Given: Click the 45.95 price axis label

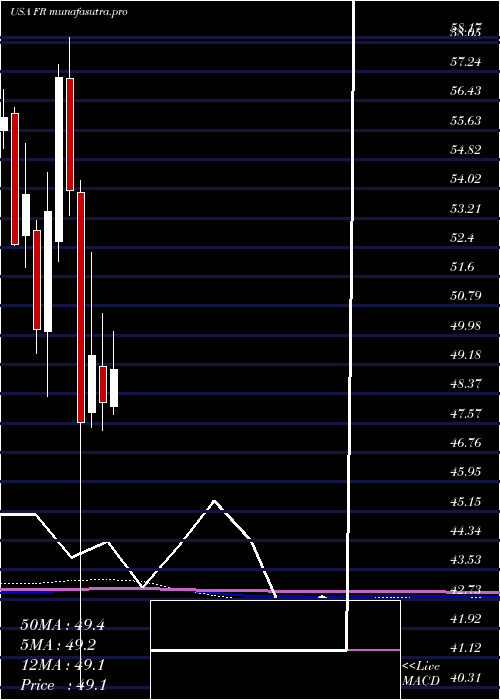Looking at the screenshot, I should coord(465,472).
